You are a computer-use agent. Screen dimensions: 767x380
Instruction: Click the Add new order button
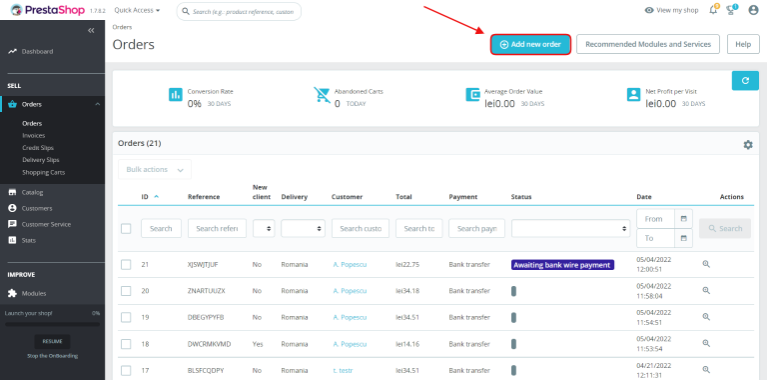[x=530, y=44]
